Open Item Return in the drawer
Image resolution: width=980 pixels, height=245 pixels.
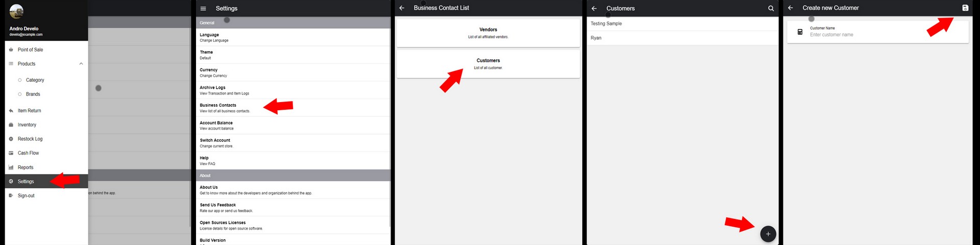point(46,110)
